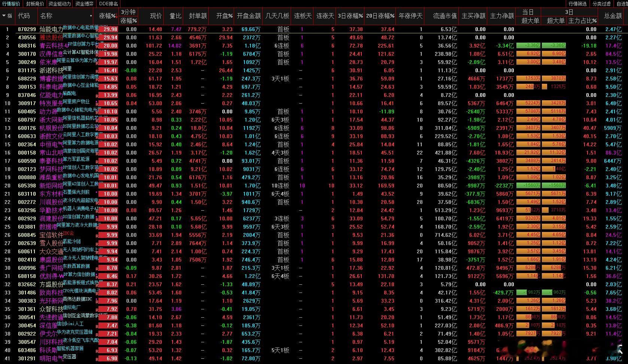The image size is (628, 364).
Task: Click 宝信软件 stock name
Action: tap(51, 235)
